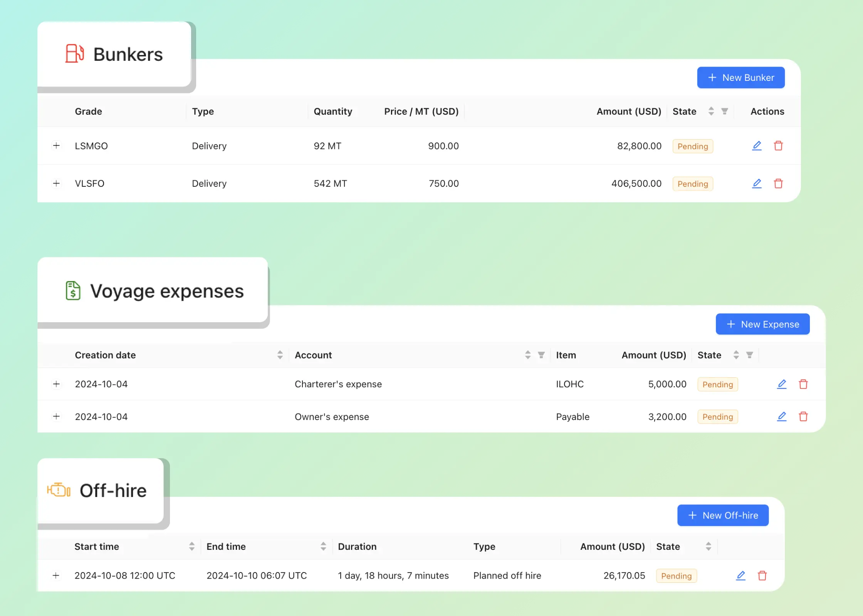The image size is (863, 616).
Task: Edit the Planned off hire row
Action: tap(740, 576)
